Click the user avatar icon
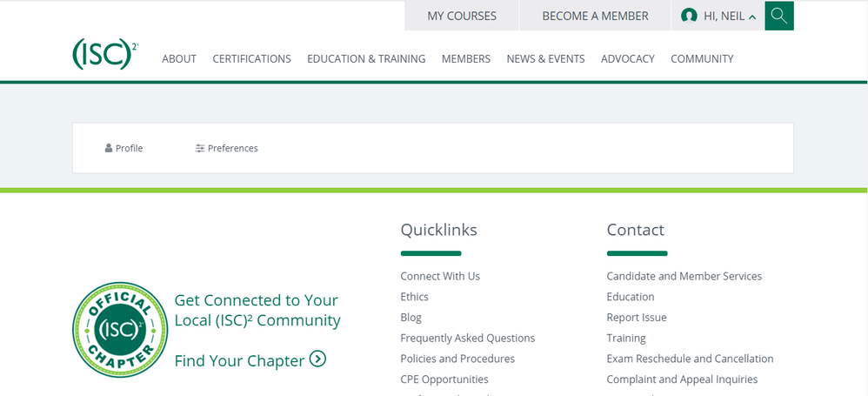Viewport: 868px width, 396px height. click(689, 16)
